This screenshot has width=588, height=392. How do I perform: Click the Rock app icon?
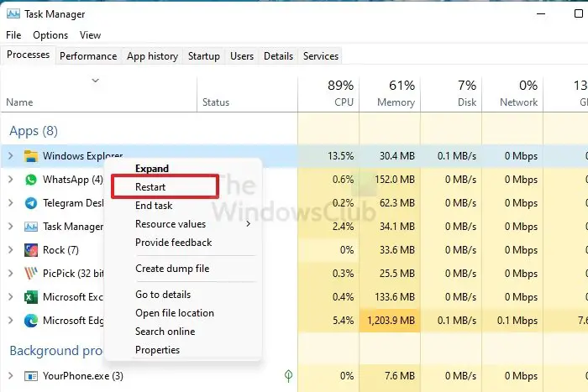tap(31, 250)
